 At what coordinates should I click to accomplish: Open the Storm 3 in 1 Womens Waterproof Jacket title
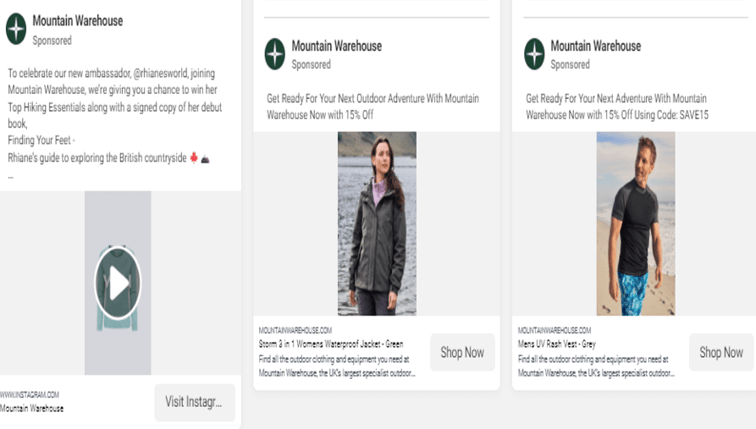(331, 344)
